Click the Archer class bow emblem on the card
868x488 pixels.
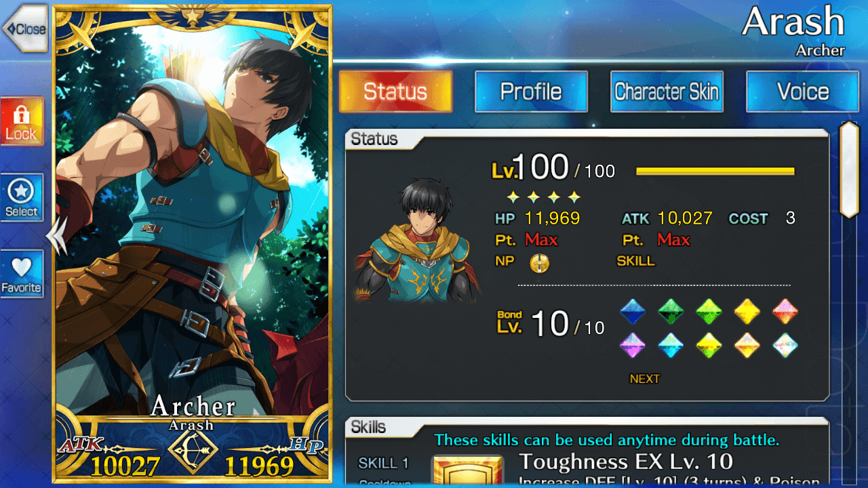coord(193,450)
